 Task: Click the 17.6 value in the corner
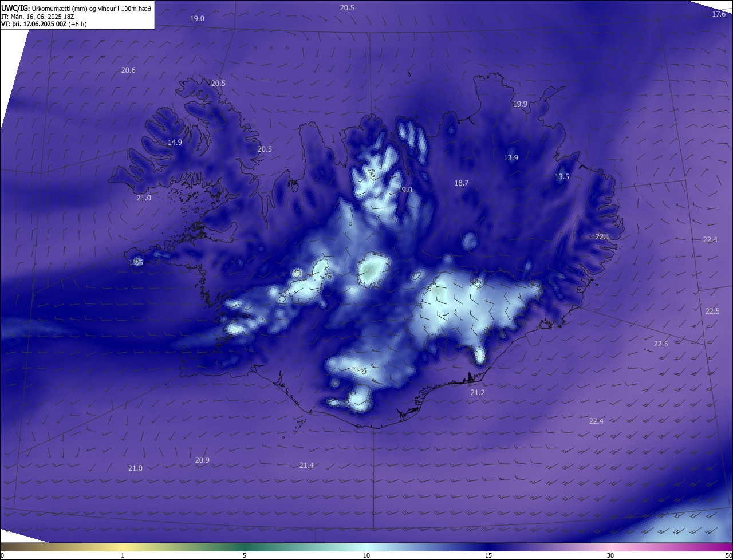coord(719,14)
